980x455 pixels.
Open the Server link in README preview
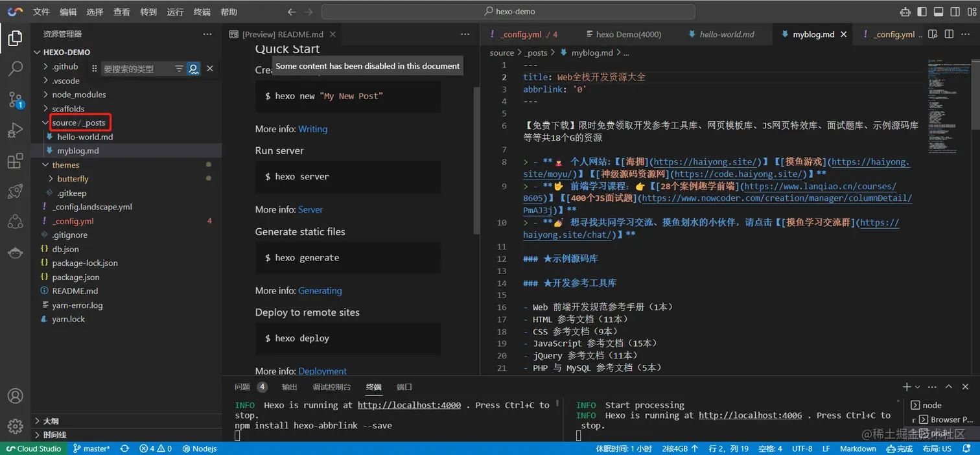(x=310, y=209)
